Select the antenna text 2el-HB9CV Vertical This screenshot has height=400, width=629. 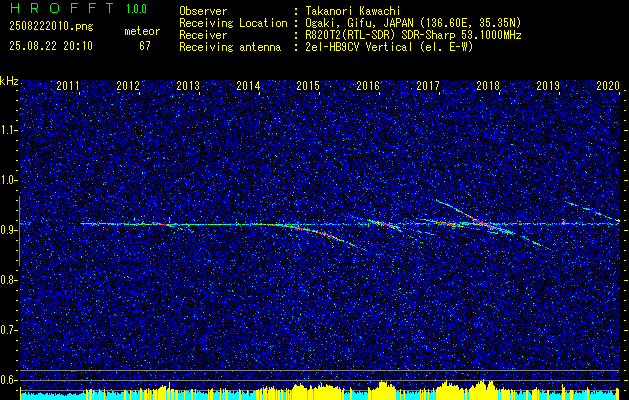(x=359, y=47)
